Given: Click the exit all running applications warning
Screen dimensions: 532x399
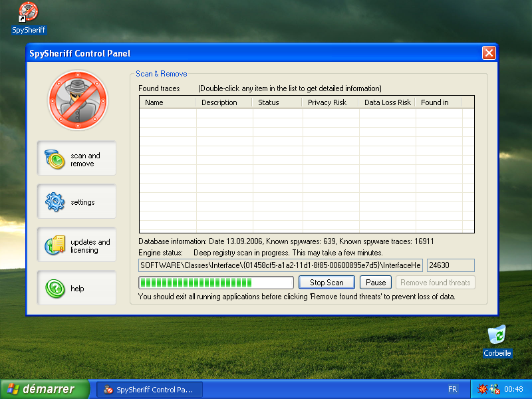Looking at the screenshot, I should (297, 297).
